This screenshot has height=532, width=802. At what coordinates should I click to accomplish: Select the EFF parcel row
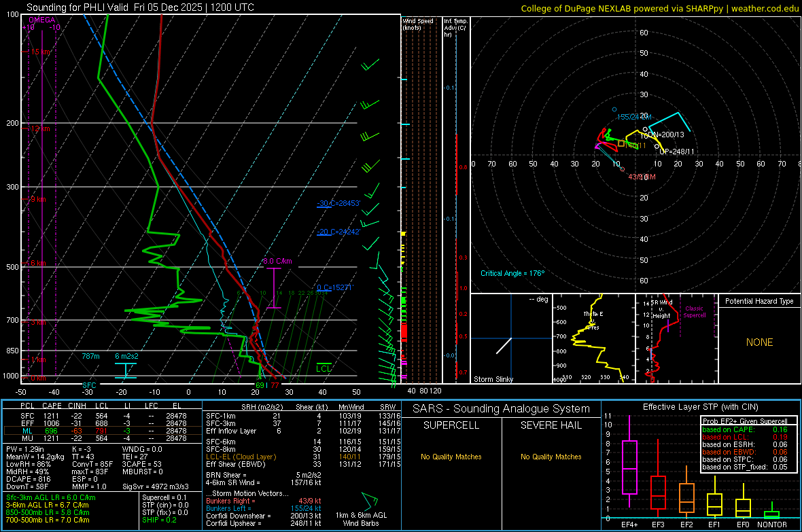(103, 423)
